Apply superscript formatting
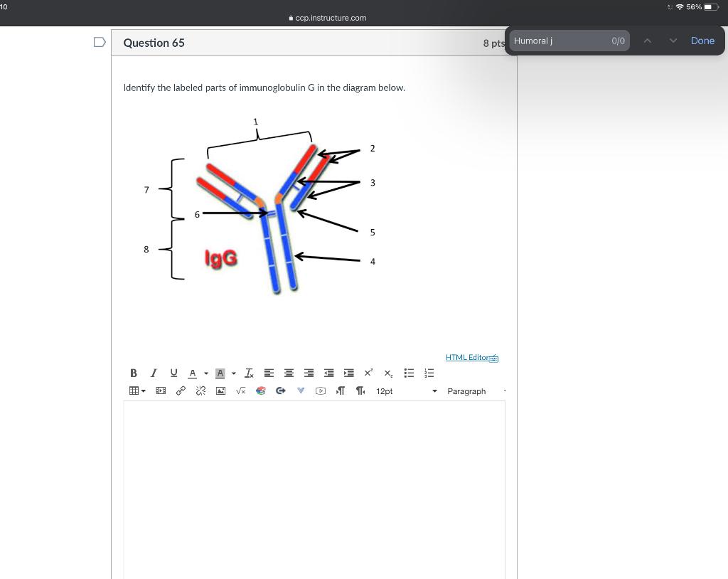The height and width of the screenshot is (579, 728). pyautogui.click(x=368, y=372)
